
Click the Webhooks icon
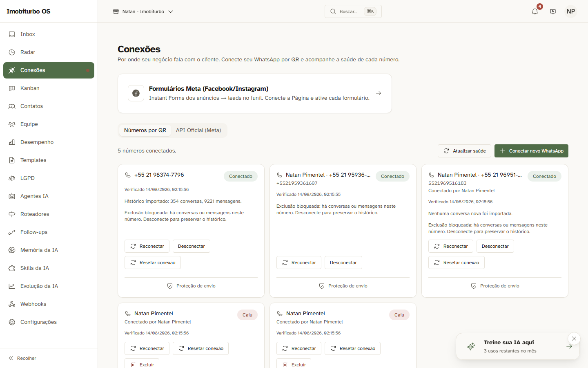(12, 304)
